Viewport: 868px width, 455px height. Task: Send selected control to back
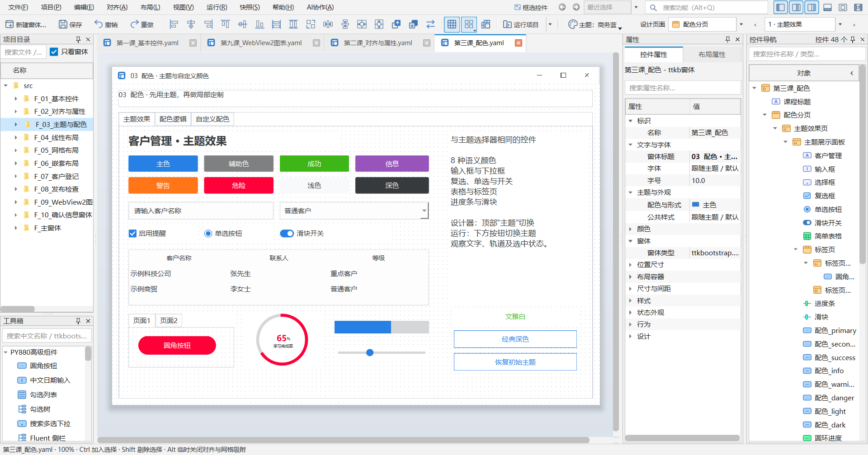point(413,24)
